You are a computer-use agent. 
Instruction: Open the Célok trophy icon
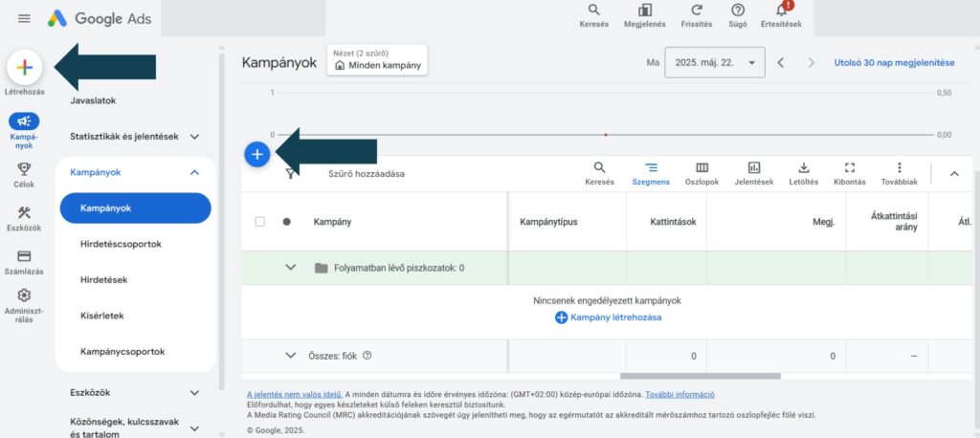(24, 168)
